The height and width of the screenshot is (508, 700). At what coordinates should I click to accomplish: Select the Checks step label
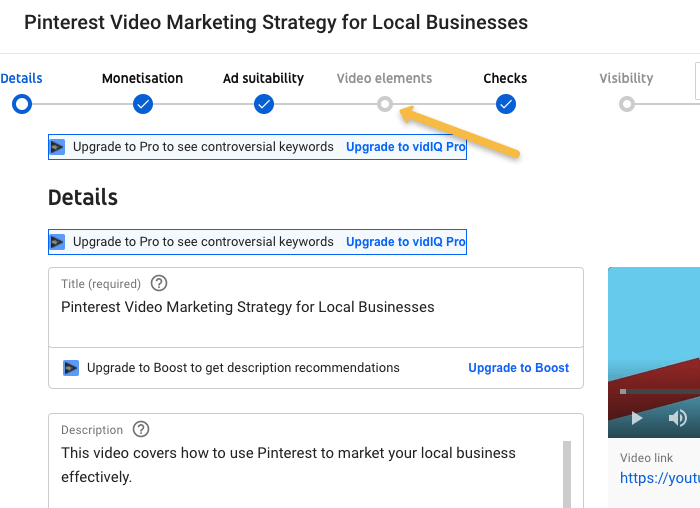click(505, 78)
